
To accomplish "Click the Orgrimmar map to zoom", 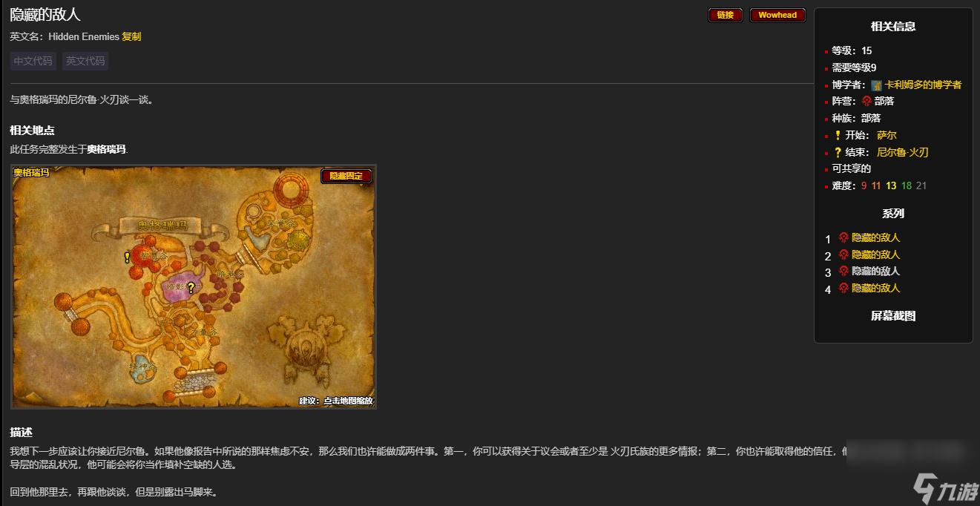I will pyautogui.click(x=194, y=286).
